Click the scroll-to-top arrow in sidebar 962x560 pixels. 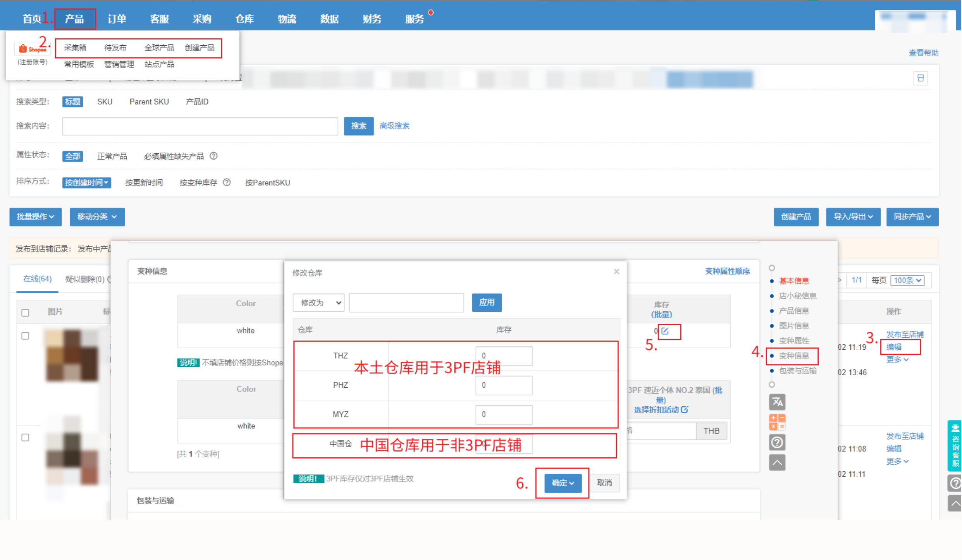coord(777,462)
